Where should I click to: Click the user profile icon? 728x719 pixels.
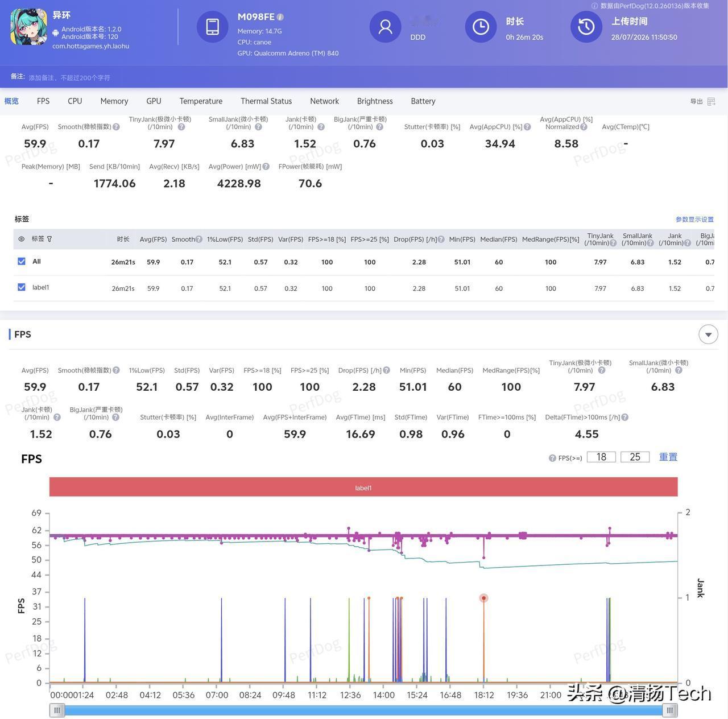[x=386, y=27]
